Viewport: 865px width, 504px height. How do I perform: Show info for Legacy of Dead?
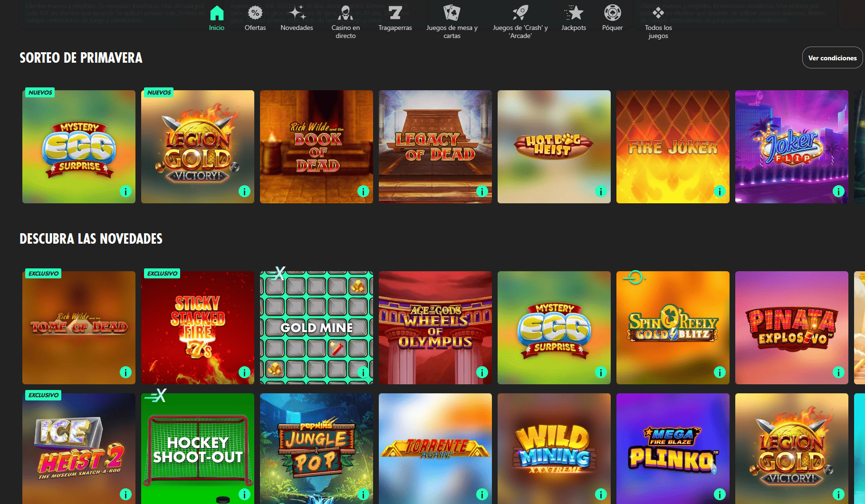(482, 191)
